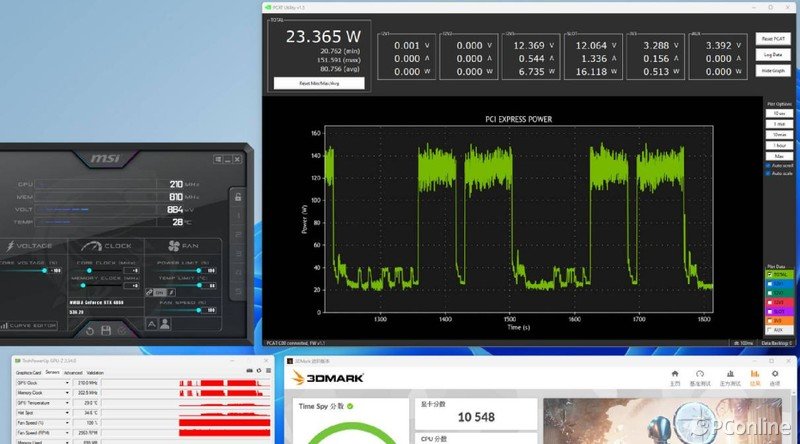This screenshot has width=800, height=444.
Task: Click the Core Voltage slider handle
Action: click(x=44, y=270)
